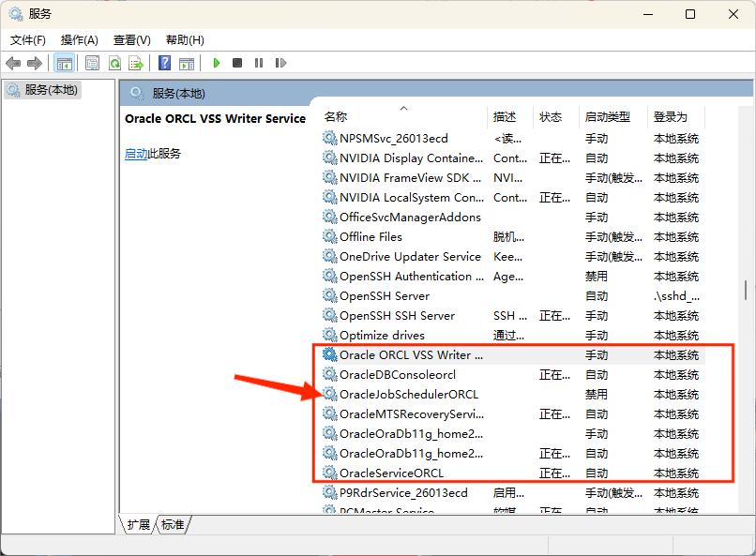Select the P9RdrService_26013ecd service
The image size is (756, 556).
point(513,493)
